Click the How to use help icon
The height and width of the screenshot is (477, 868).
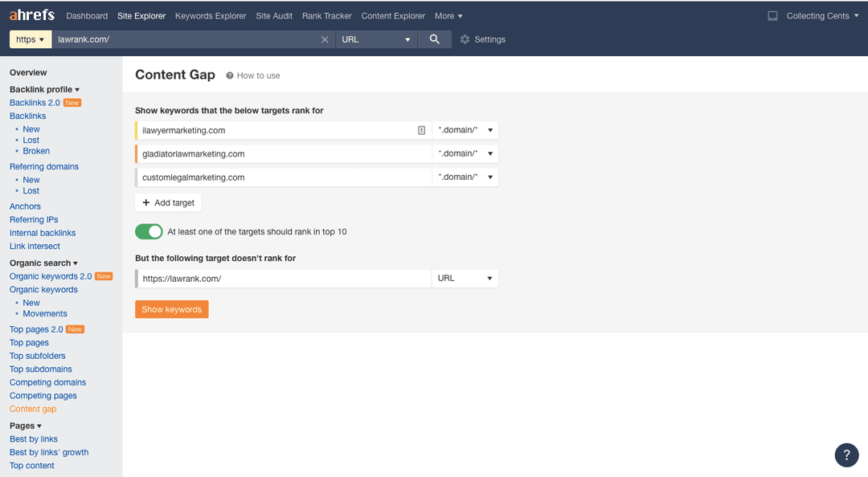(231, 75)
